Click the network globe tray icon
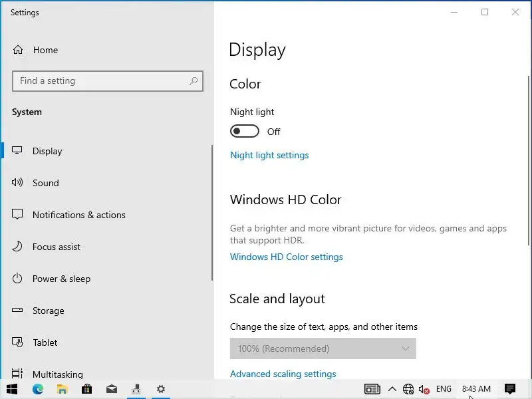Viewport: 532px width, 399px height. tap(408, 389)
